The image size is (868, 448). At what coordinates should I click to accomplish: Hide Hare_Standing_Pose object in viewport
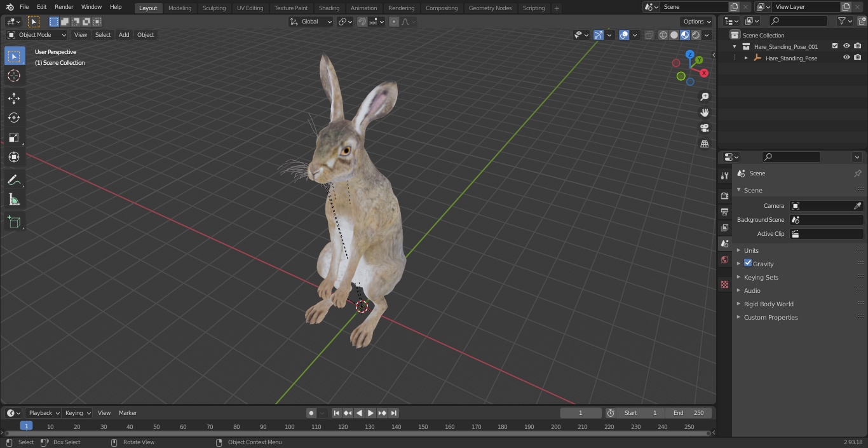(846, 58)
